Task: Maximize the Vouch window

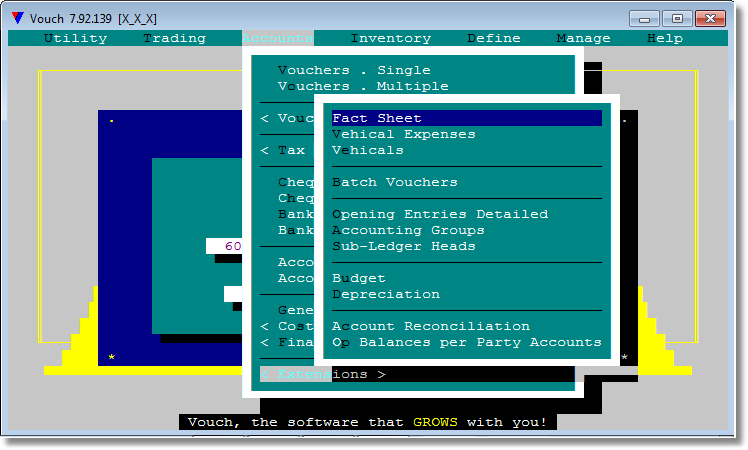Action: coord(677,19)
